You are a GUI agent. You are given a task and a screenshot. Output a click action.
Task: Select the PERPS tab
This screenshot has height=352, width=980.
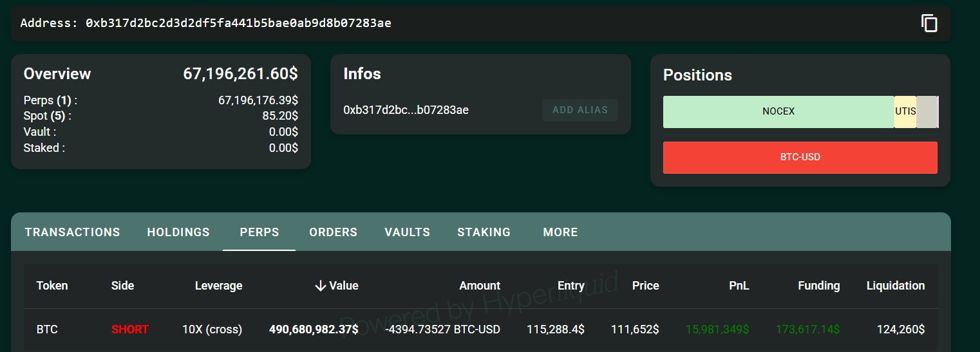259,232
